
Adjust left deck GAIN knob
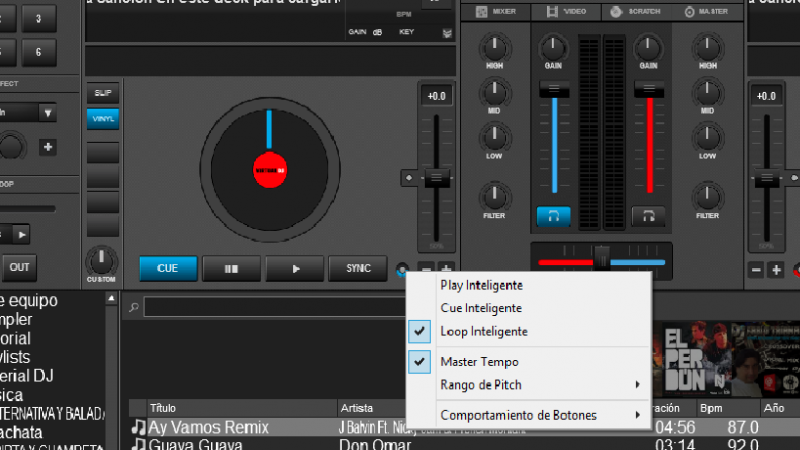click(553, 48)
